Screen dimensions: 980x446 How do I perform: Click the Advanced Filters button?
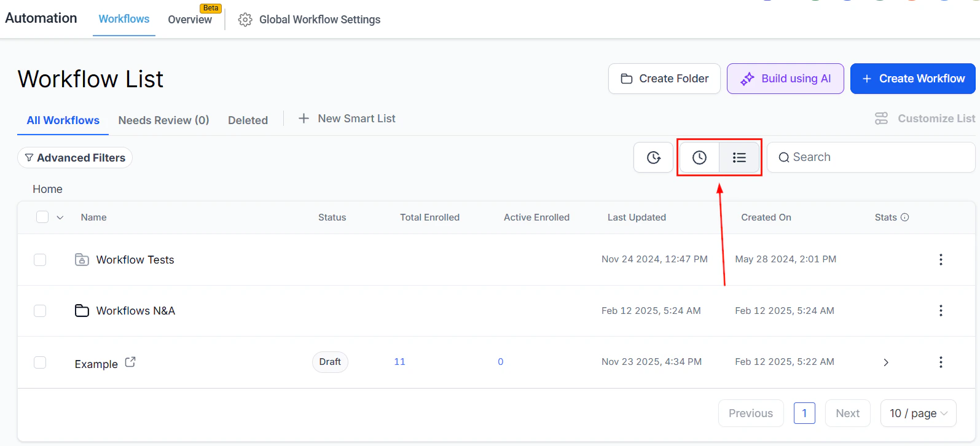75,158
